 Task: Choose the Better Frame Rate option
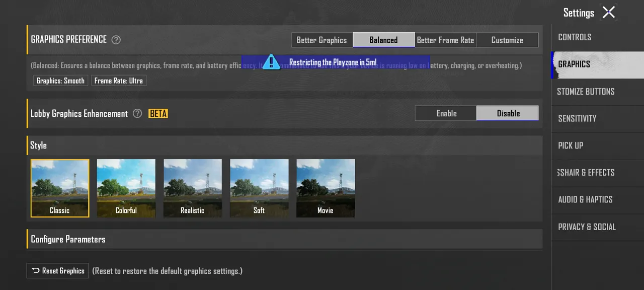(445, 40)
